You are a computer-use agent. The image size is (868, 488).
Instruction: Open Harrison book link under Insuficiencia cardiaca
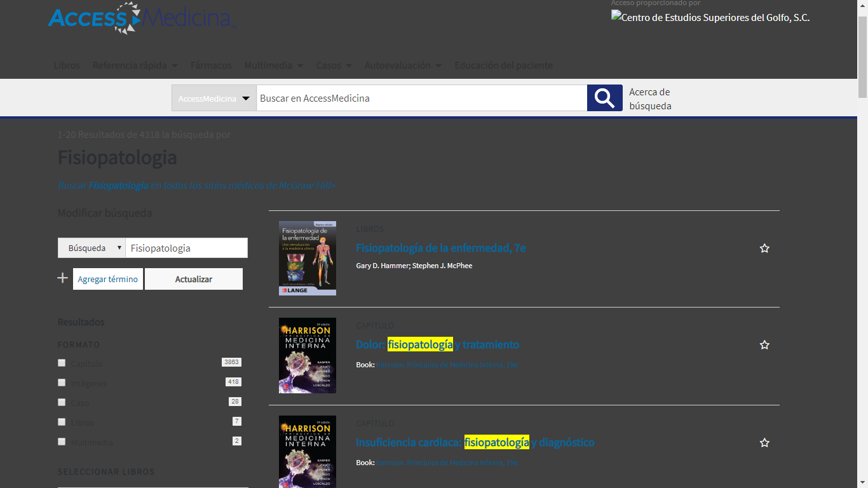pos(447,463)
